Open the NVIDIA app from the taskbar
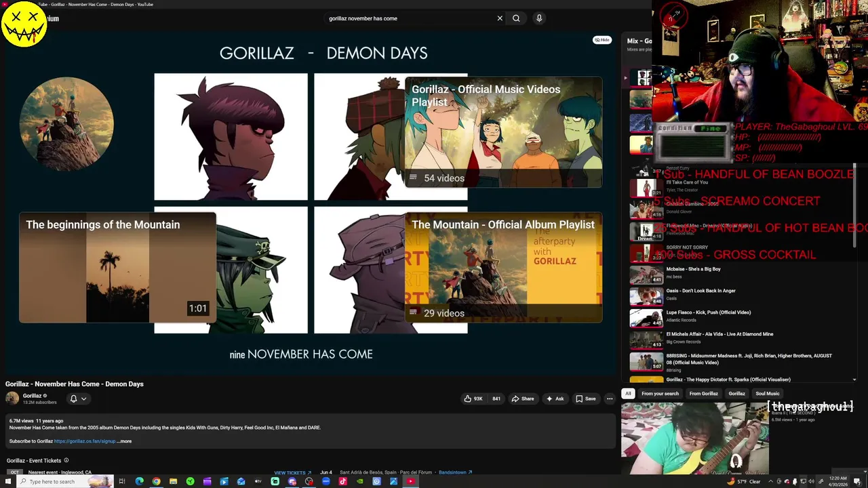This screenshot has width=868, height=488. pos(359,481)
